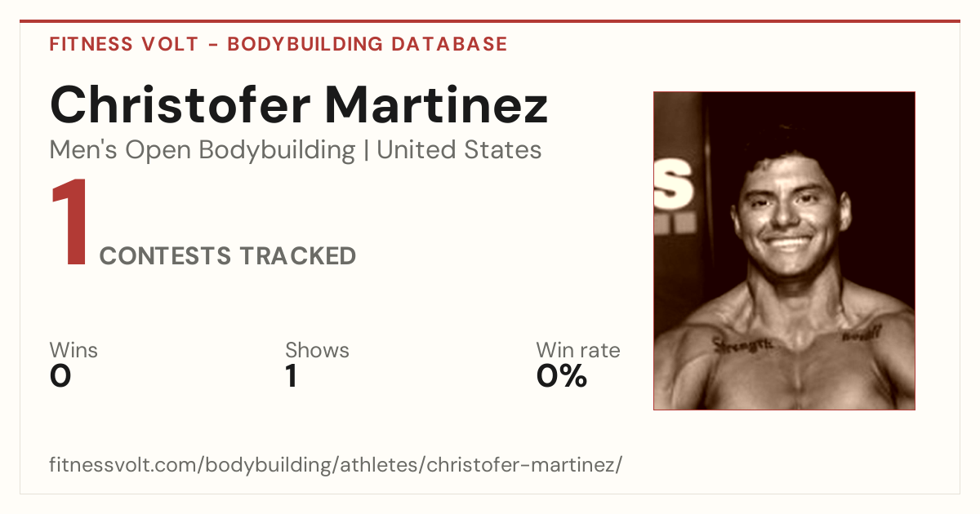Viewport: 980px width, 514px height.
Task: Click the pipe separator before United States
Action: [366, 151]
